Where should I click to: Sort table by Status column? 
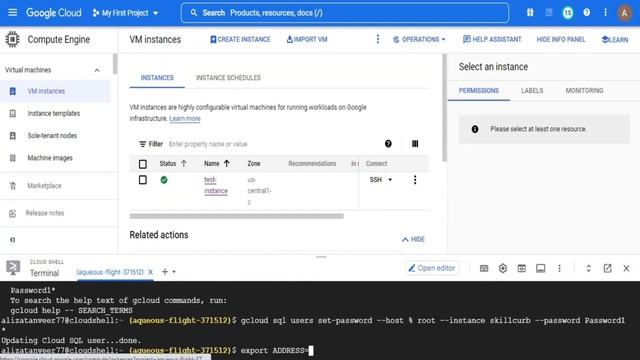pos(173,164)
